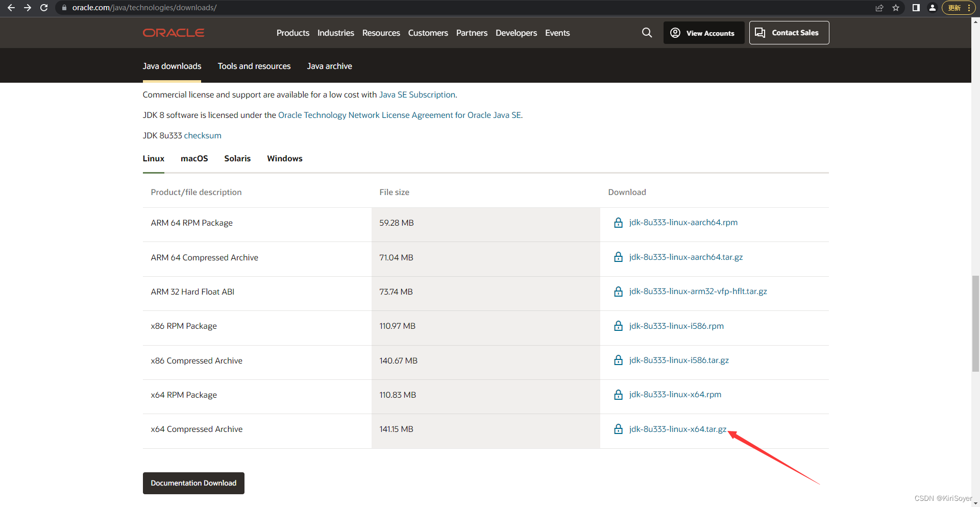Screen dimensions: 980x507
Task: Open the Customers menu
Action: pyautogui.click(x=428, y=33)
